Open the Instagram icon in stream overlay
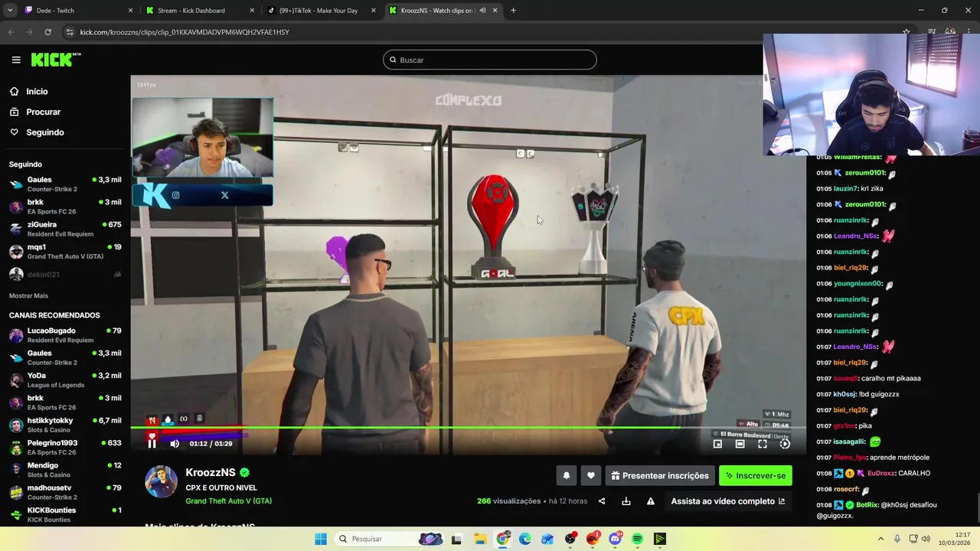 point(175,195)
